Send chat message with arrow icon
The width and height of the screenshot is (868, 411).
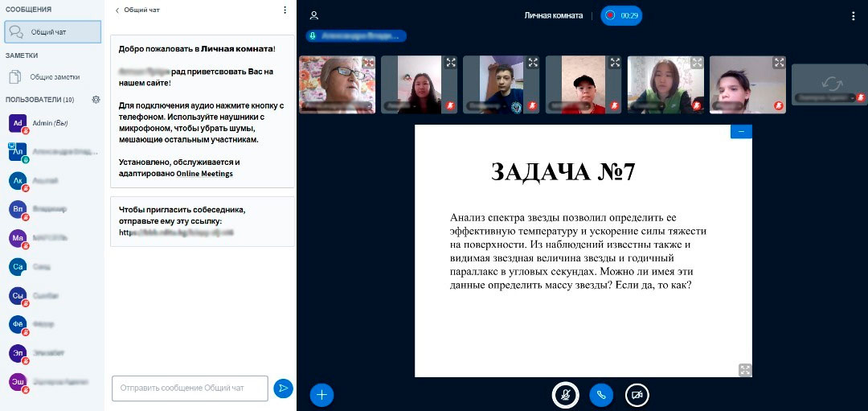point(283,388)
